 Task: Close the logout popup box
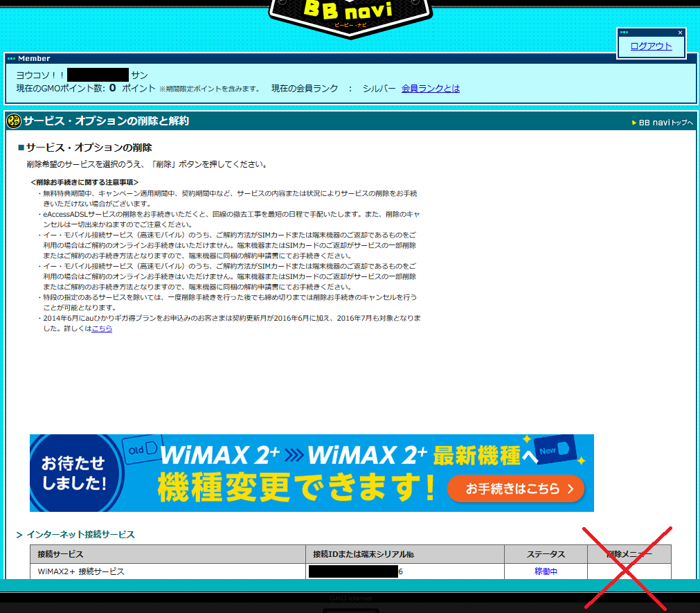coord(680,33)
